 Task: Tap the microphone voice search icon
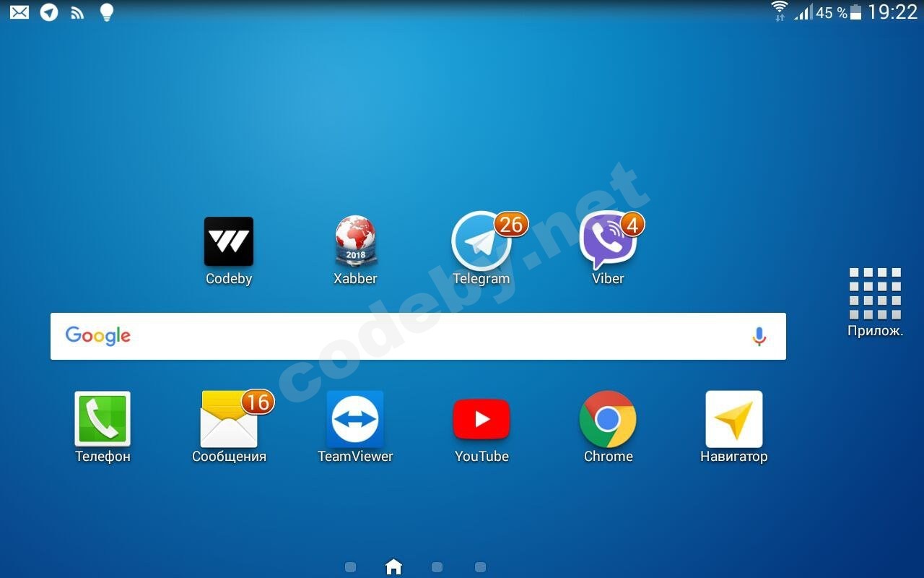point(759,336)
